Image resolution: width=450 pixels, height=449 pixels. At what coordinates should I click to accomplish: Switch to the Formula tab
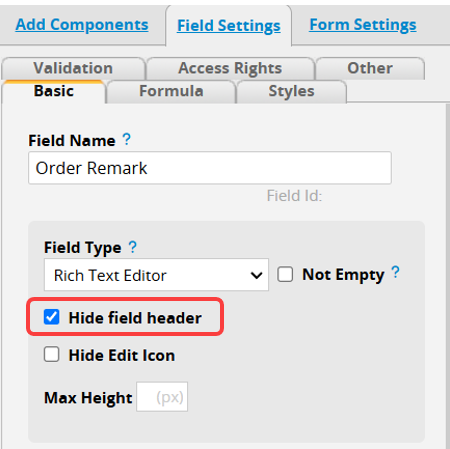click(171, 91)
